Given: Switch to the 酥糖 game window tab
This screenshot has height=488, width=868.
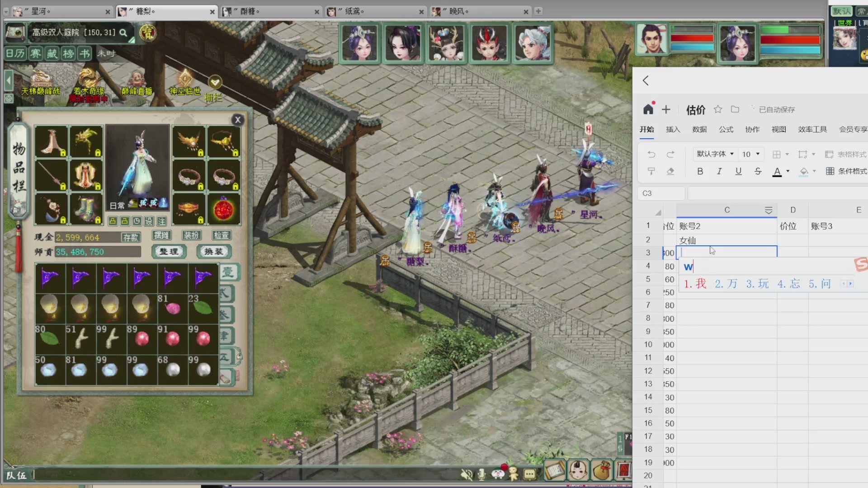Looking at the screenshot, I should click(x=271, y=11).
